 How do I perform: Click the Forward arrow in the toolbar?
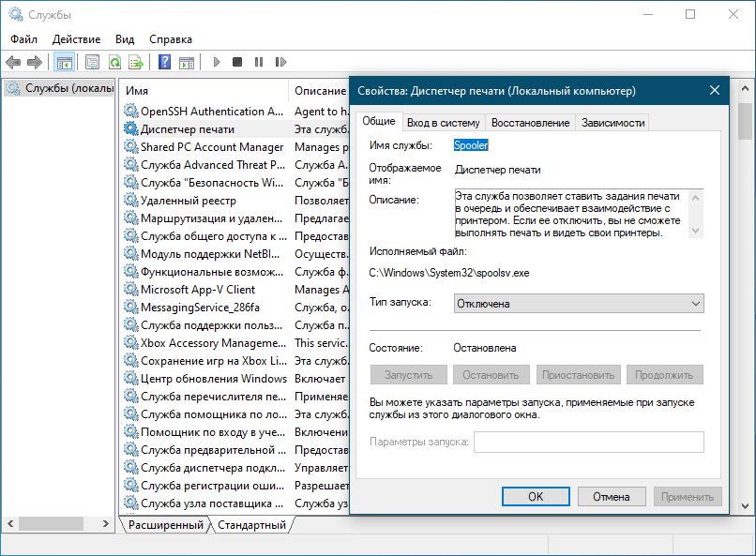point(35,62)
